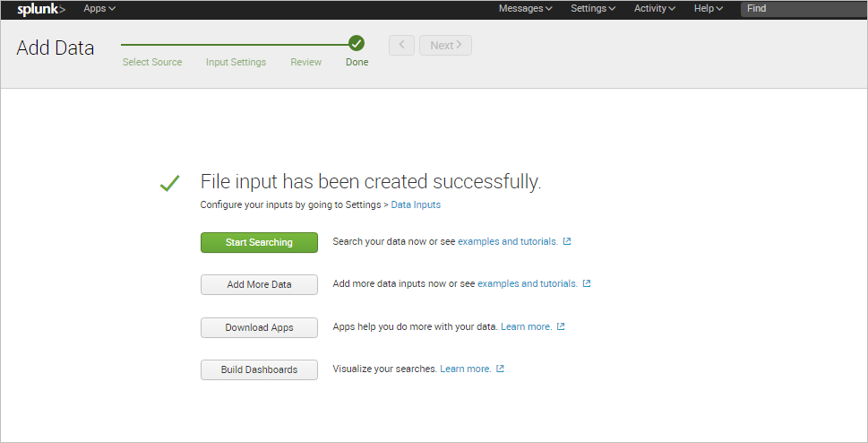Click the Find search field
The width and height of the screenshot is (868, 443).
[x=802, y=9]
